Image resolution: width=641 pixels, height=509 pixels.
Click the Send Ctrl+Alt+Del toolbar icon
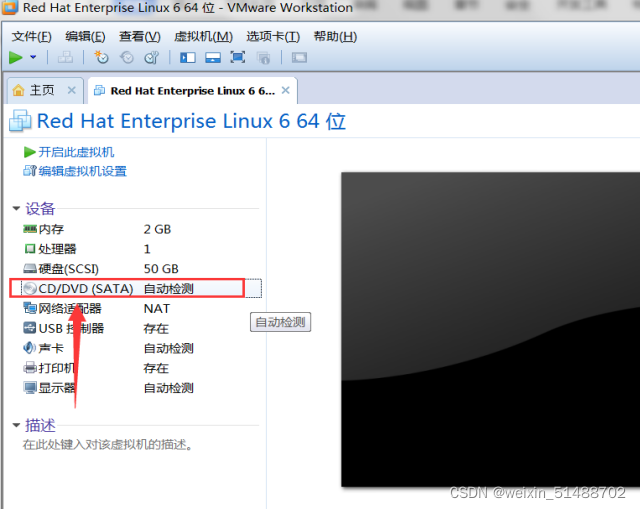(65, 58)
